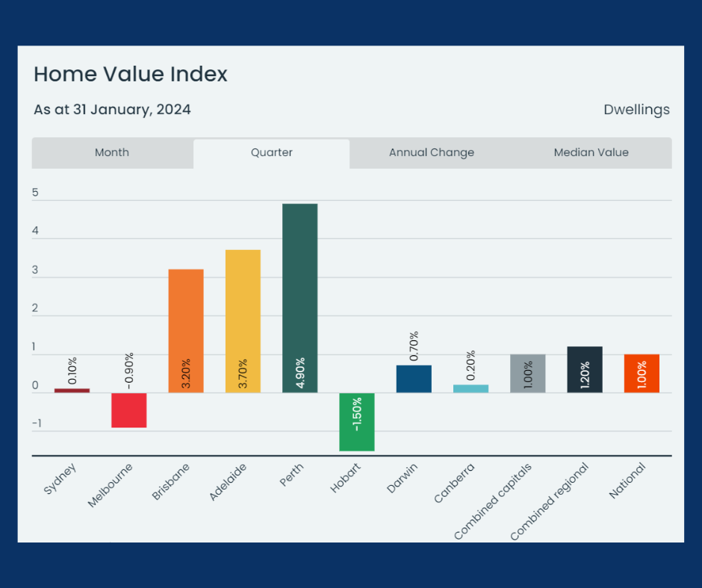Viewport: 702px width, 588px height.
Task: Select the orange Brisbane 3.20% bar
Action: [x=186, y=331]
